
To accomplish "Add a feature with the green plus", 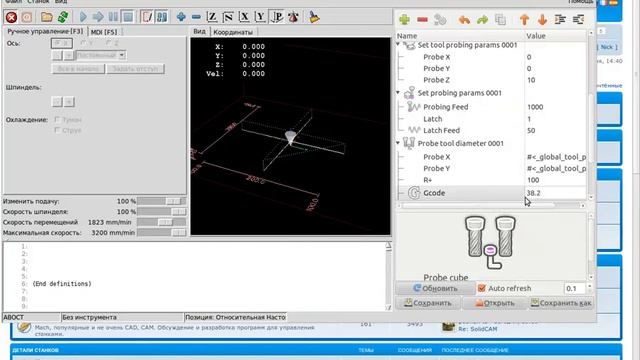I will pos(404,20).
